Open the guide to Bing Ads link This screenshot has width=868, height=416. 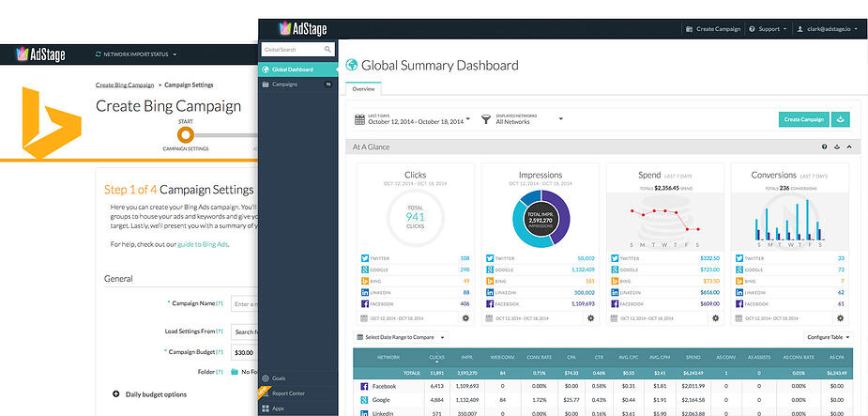(203, 244)
